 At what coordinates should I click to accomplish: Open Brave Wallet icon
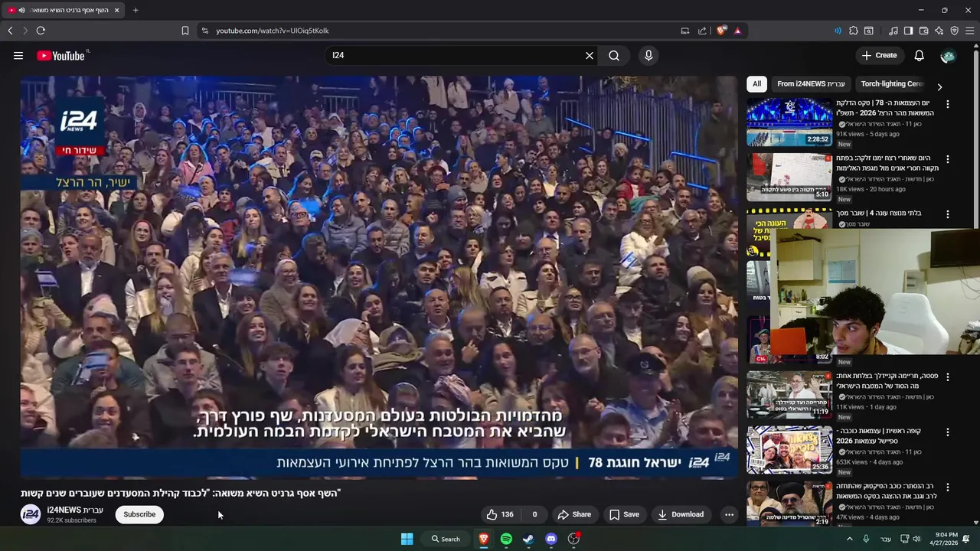924,31
